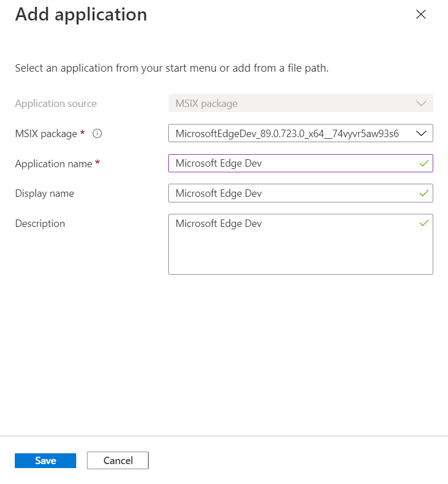
Task: Click the Description text area
Action: coord(301,244)
